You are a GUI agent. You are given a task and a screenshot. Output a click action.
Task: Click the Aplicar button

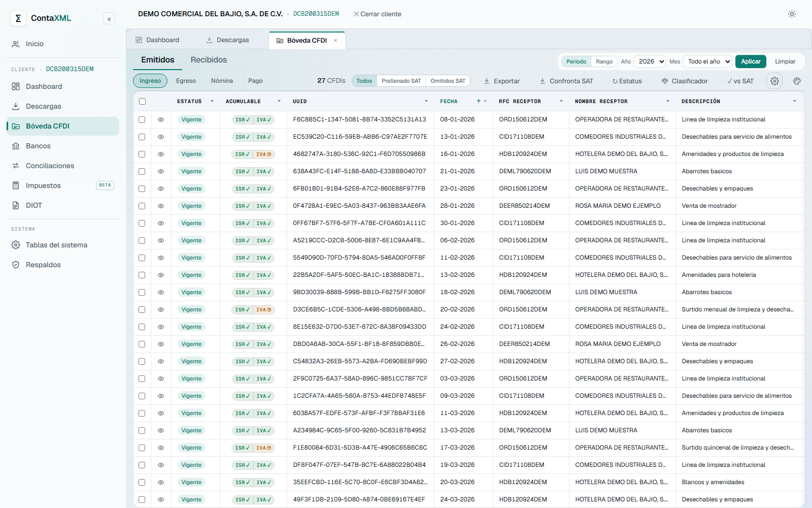[751, 61]
